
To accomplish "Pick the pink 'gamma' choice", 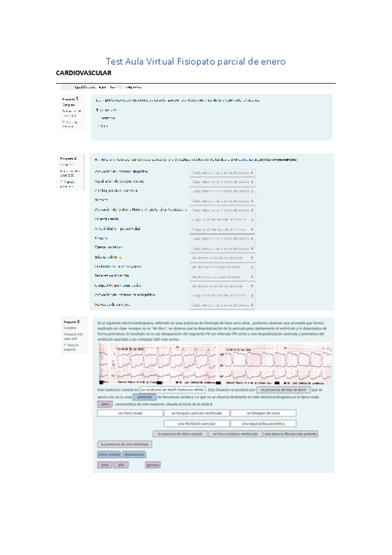I will pos(152,465).
